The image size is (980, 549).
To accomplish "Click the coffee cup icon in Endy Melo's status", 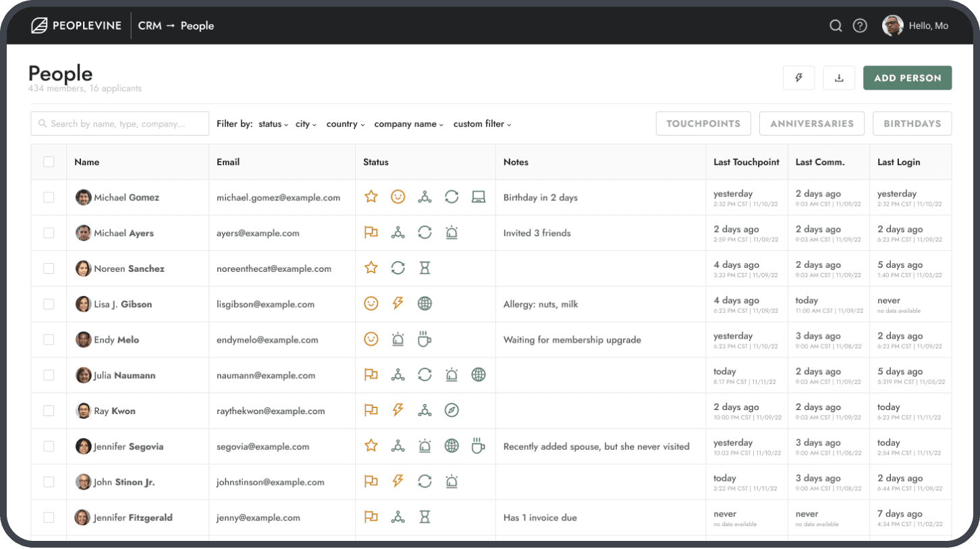I will [425, 339].
